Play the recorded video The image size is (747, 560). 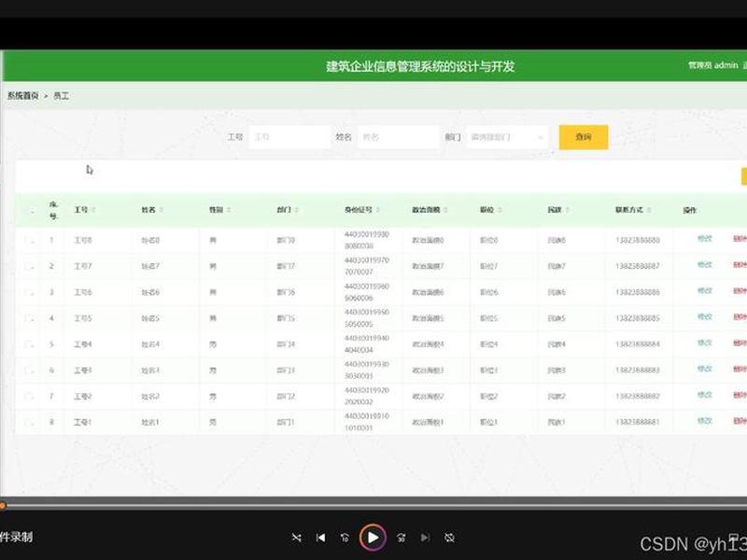373,538
